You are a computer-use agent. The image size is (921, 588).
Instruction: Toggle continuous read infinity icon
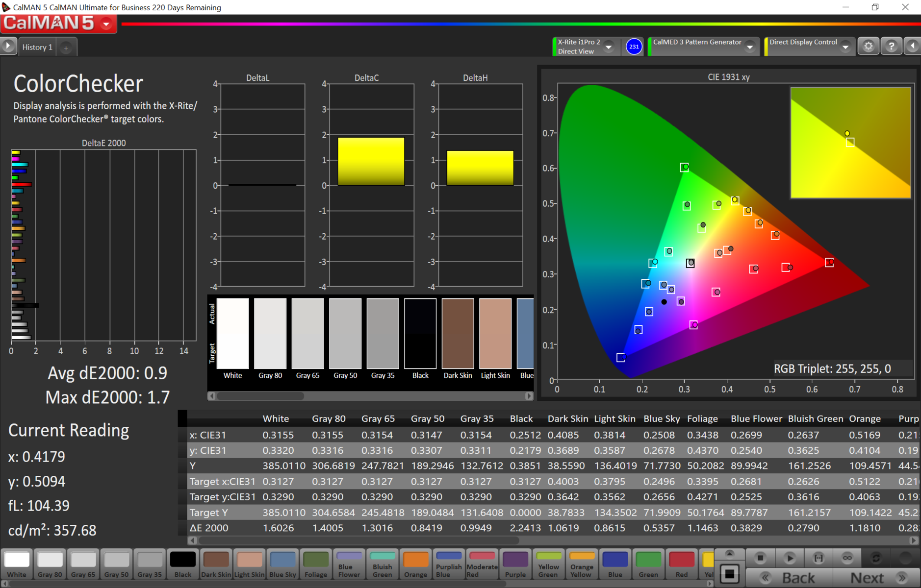coord(847,558)
